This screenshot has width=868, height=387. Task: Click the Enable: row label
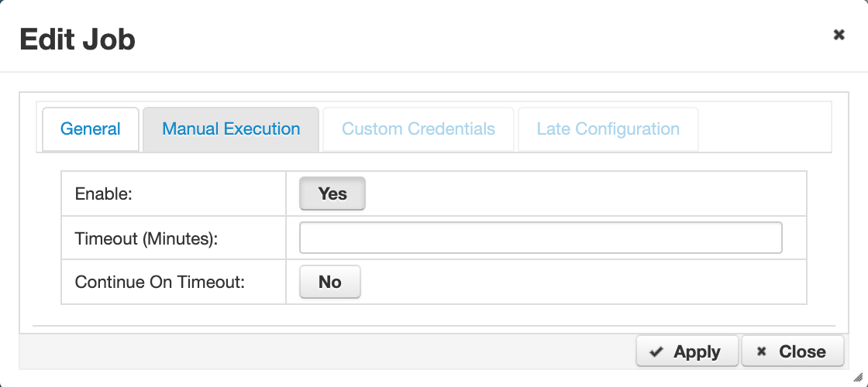(x=104, y=194)
